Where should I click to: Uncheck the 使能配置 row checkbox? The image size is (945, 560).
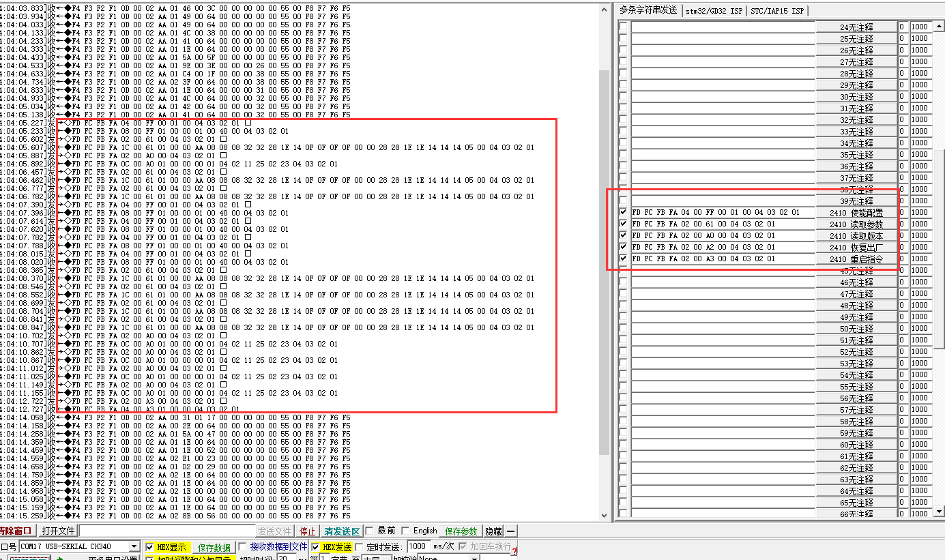tap(623, 212)
